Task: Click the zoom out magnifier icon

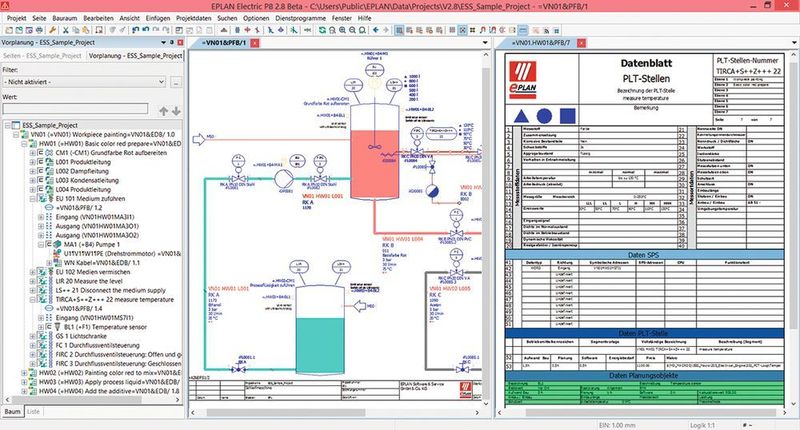Action: (x=352, y=31)
